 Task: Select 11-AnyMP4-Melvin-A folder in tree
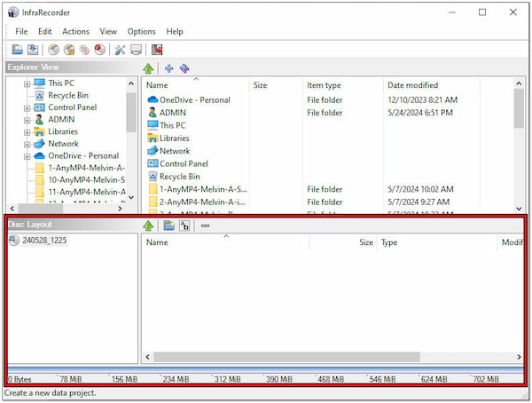[x=87, y=192]
